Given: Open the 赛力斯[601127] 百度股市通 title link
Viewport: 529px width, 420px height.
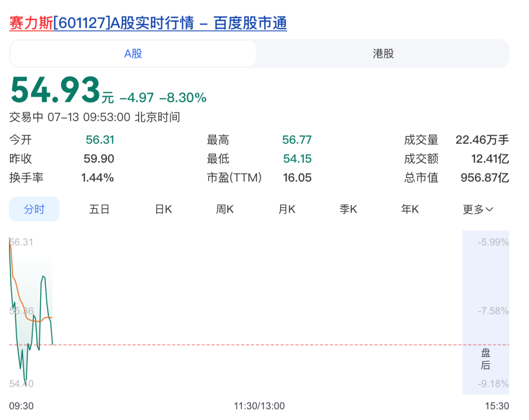Looking at the screenshot, I should coord(148,23).
